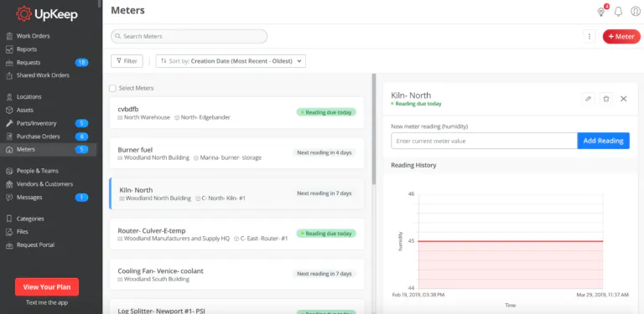Go to Reports in the sidebar
644x314 pixels.
click(x=27, y=49)
